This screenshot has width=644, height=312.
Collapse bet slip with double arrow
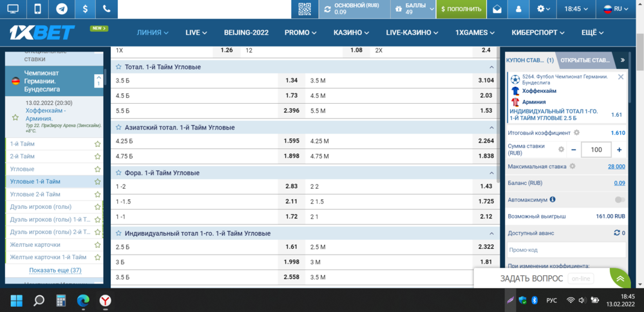tap(623, 60)
